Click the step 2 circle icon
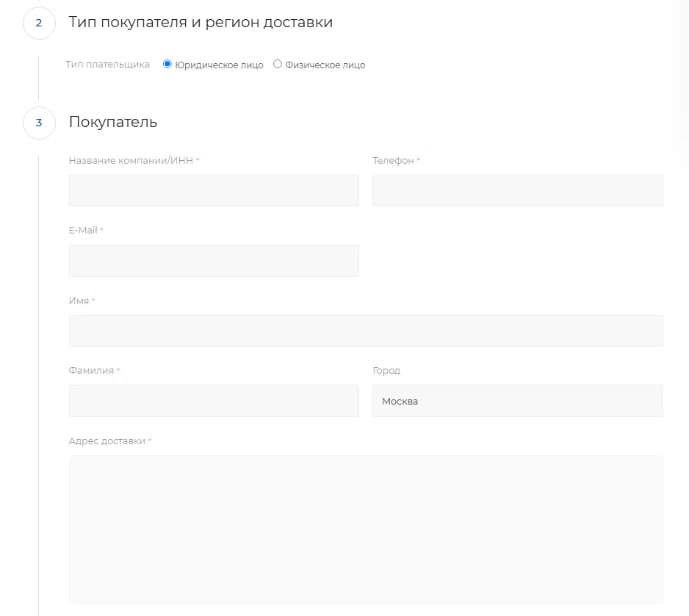The image size is (689, 616). (x=39, y=23)
